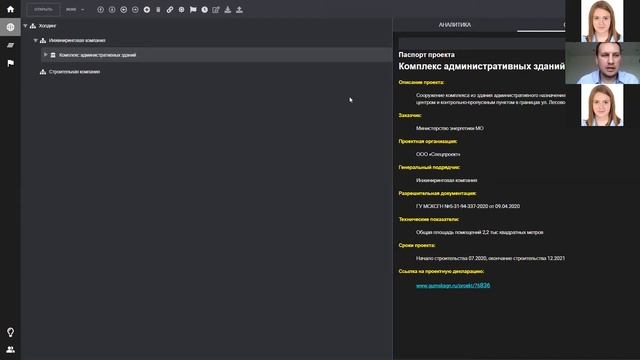Open the dropdown next to the Открыть button
The image size is (640, 360).
[75, 9]
